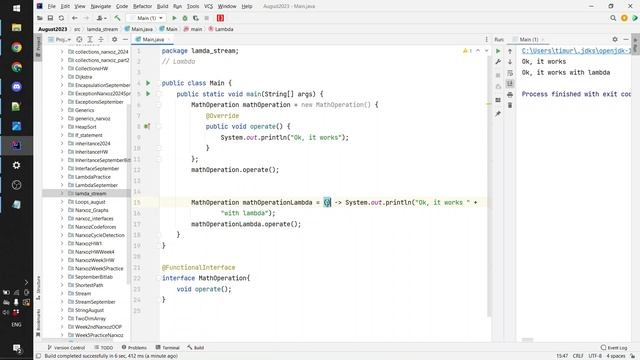Screen dimensions: 640x360
Task: Click the Pin Tab icon in Run panel
Action: pos(498,113)
